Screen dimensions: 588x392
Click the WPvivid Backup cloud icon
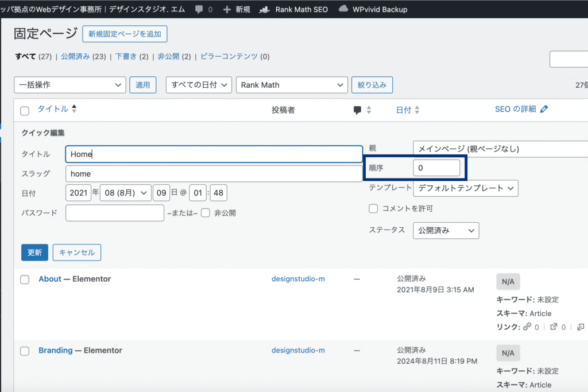[343, 9]
